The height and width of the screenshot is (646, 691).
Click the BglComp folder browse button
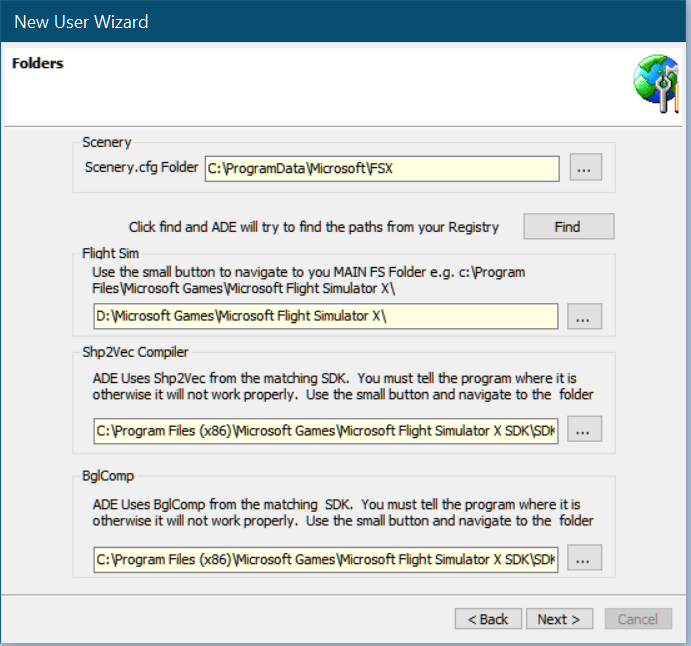[584, 557]
